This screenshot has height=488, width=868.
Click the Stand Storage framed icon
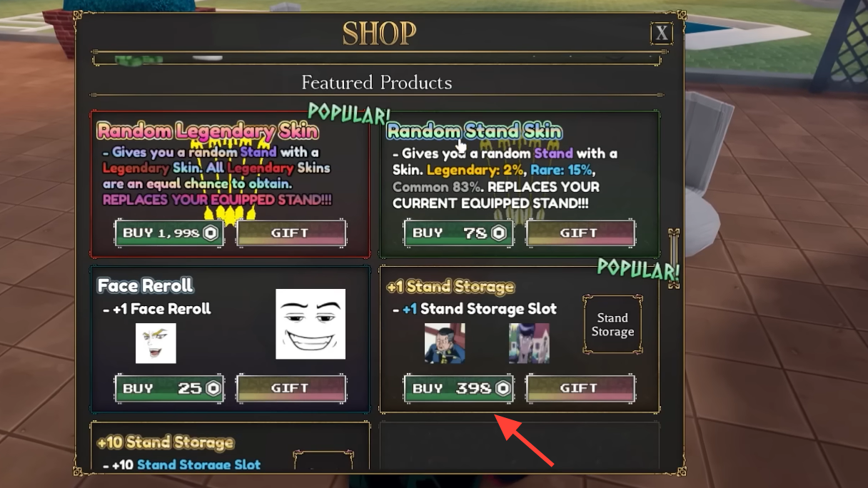[x=612, y=325]
